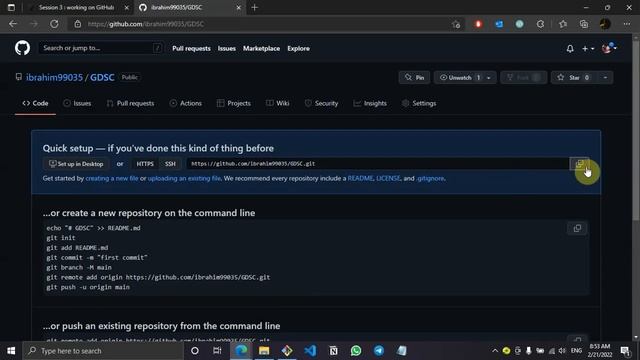Click the README link
This screenshot has height=360, width=640.
[360, 178]
